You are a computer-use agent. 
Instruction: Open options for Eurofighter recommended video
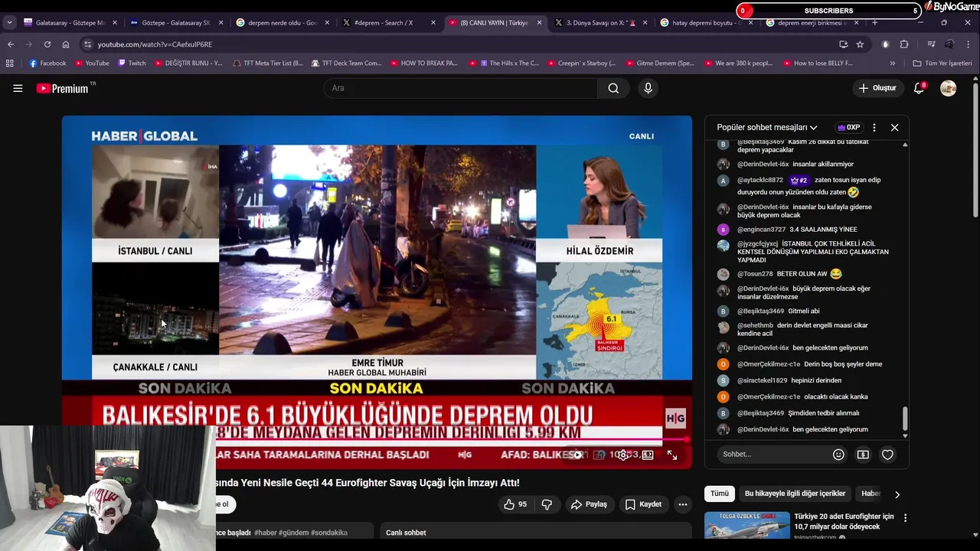[x=905, y=518]
